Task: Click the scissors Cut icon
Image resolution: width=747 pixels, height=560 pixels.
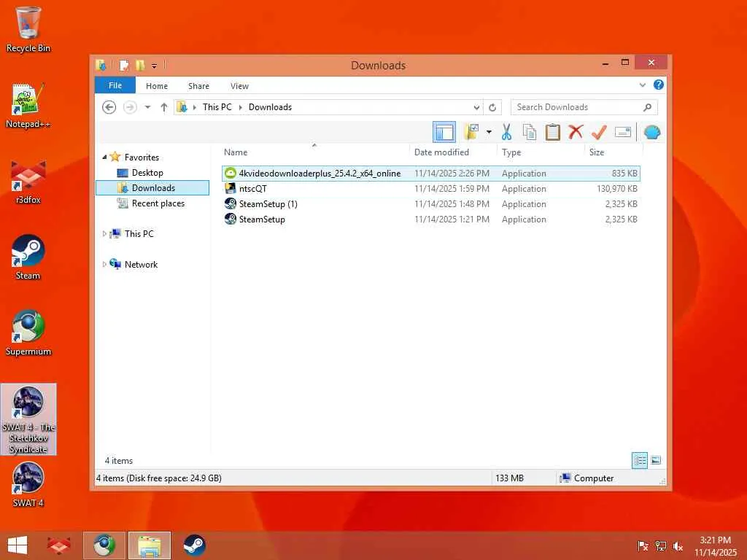Action: (506, 132)
